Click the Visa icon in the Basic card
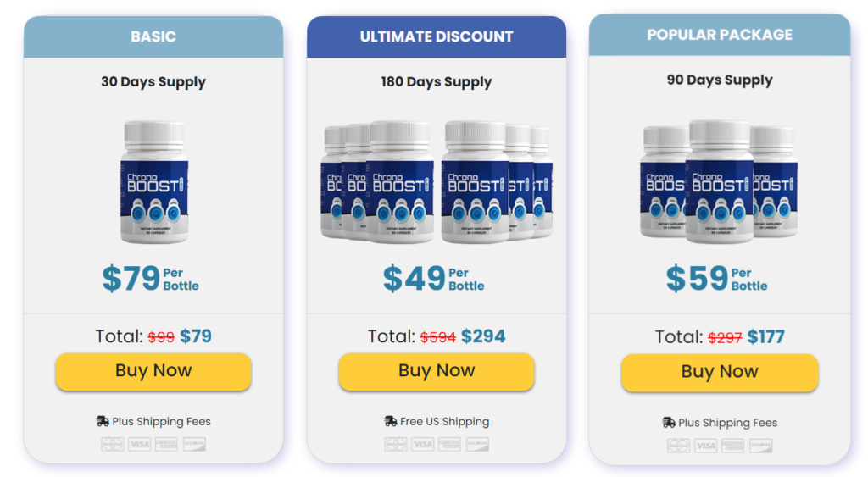The image size is (868, 477). tap(140, 444)
